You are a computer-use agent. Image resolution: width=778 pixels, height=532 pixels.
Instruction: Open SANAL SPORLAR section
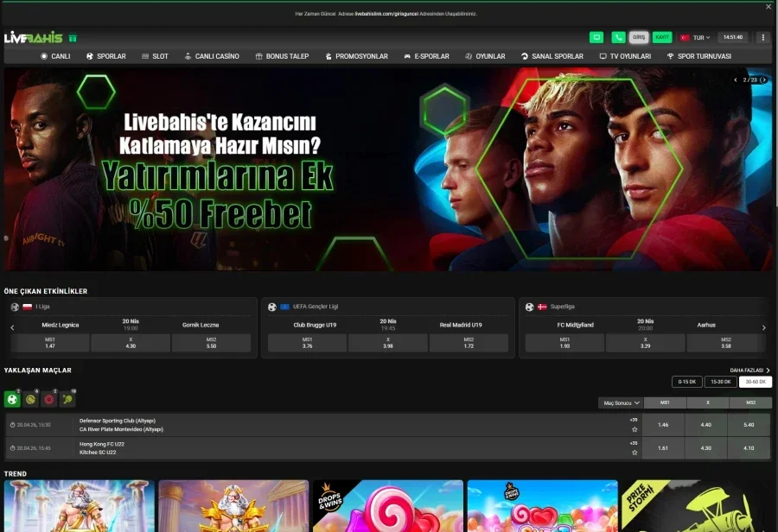pyautogui.click(x=552, y=56)
